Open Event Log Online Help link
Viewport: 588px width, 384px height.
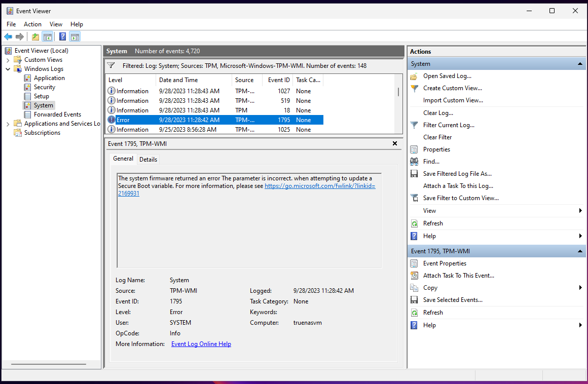[x=201, y=344]
